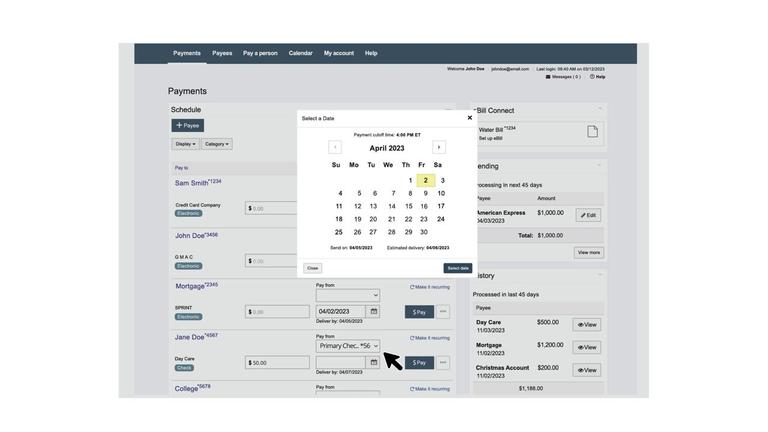Image resolution: width=768 pixels, height=432 pixels.
Task: Pick April 17 on the calendar
Action: pos(441,206)
